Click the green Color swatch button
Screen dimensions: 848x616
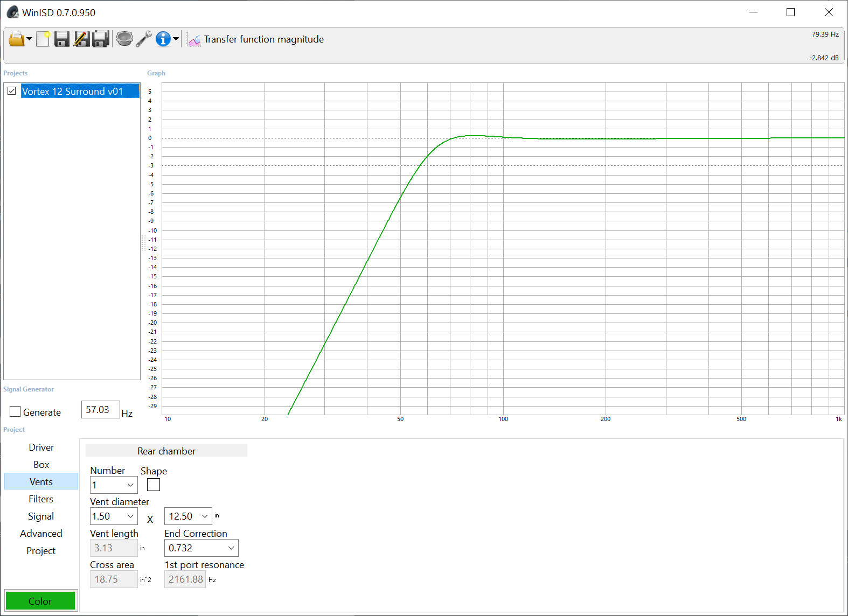coord(40,601)
